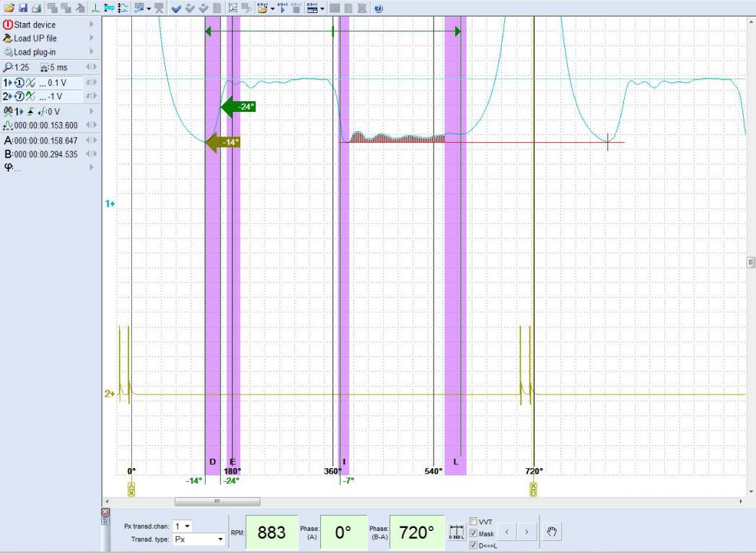
Task: Click the Load UP file icon
Action: [8, 38]
